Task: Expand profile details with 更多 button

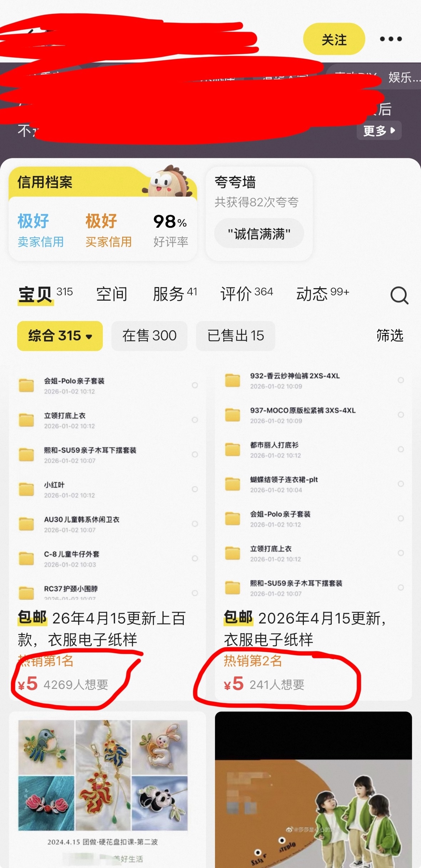Action: 379,130
